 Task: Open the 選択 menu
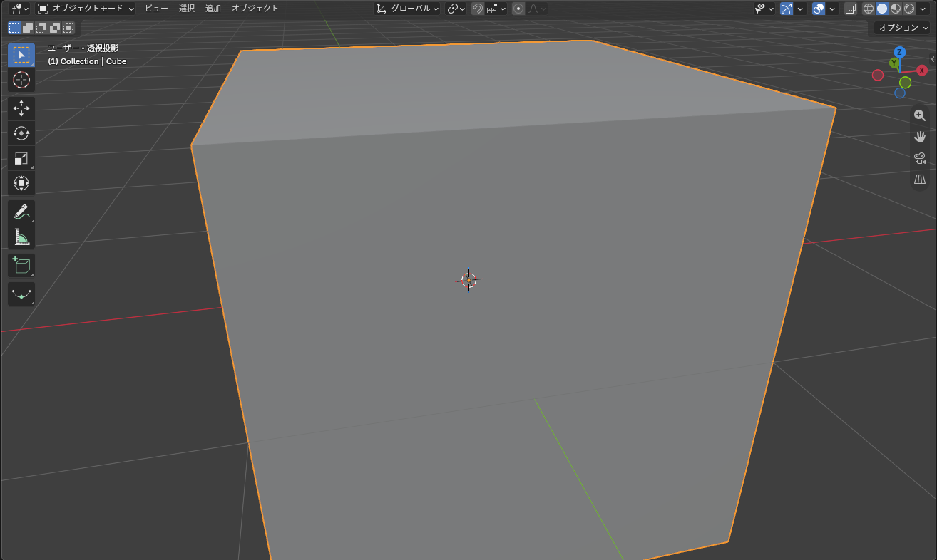[187, 9]
